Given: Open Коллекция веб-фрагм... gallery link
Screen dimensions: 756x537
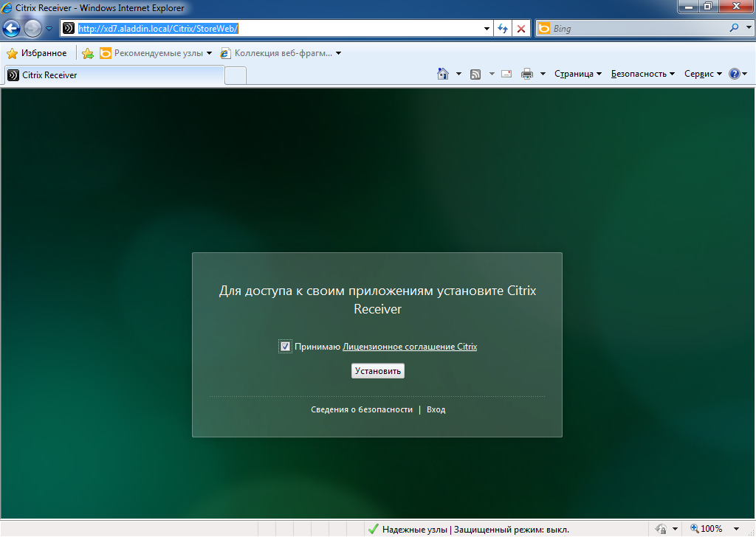Looking at the screenshot, I should (x=281, y=53).
